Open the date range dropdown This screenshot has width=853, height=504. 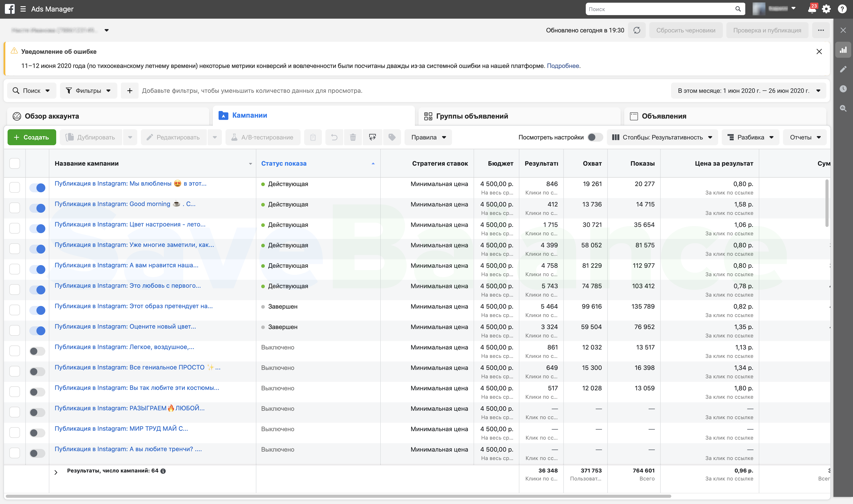click(x=748, y=91)
